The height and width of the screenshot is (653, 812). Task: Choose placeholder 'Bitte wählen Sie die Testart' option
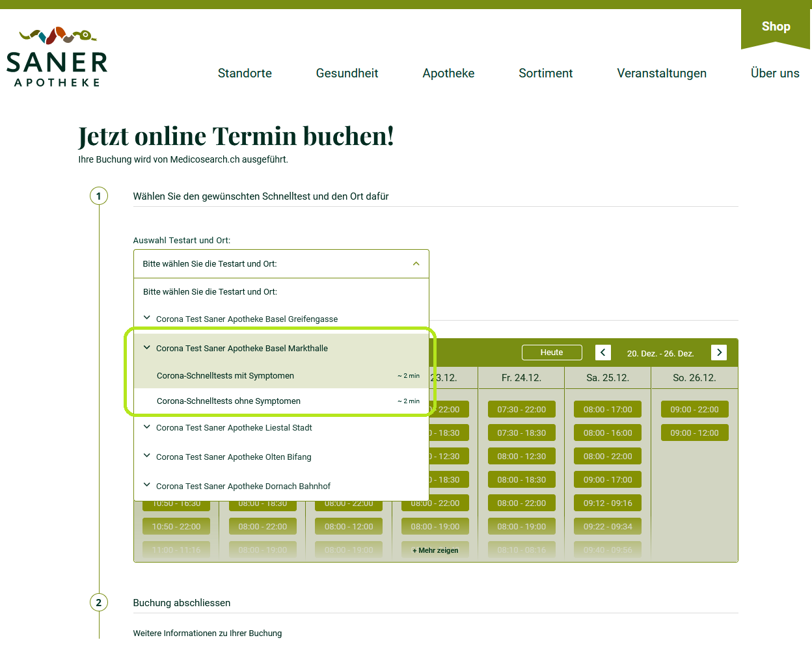pos(281,291)
